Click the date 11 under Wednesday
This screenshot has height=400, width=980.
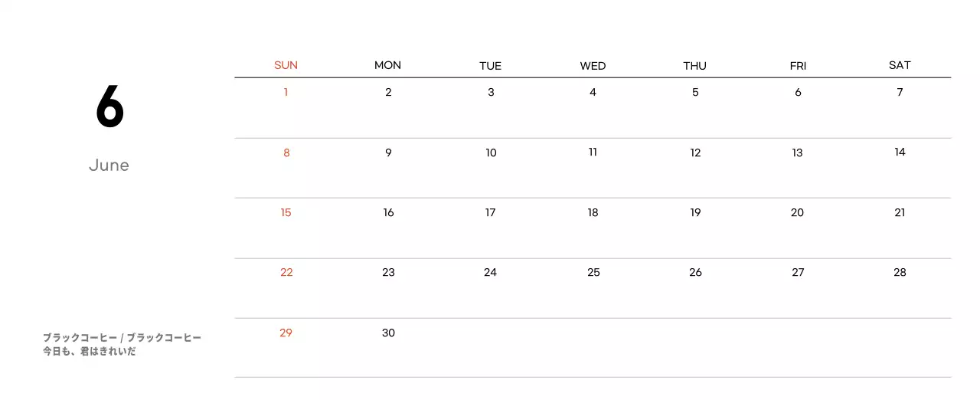point(593,152)
